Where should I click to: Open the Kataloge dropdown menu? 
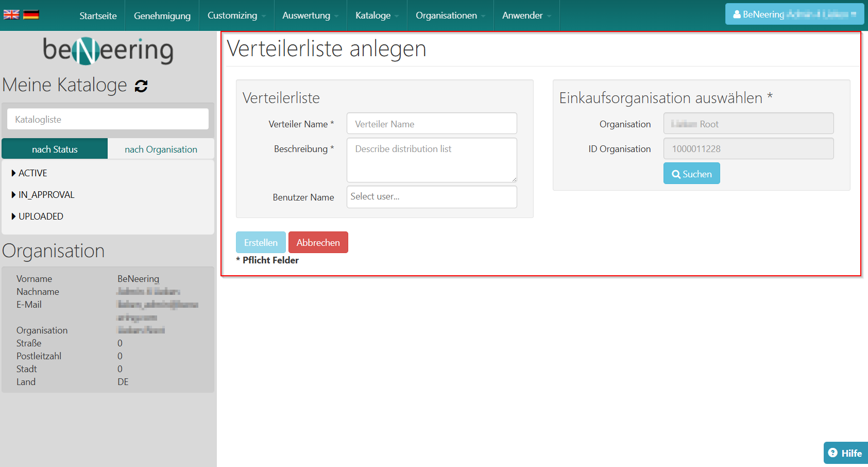tap(377, 15)
